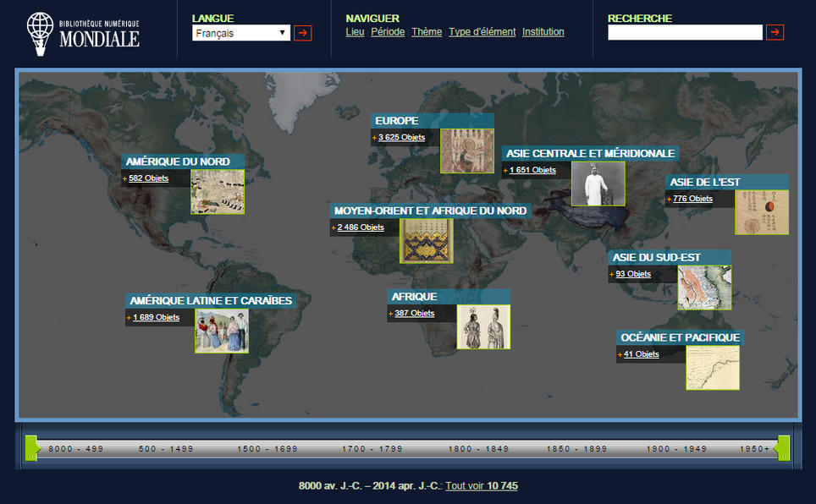Browse by Période in navigation
The height and width of the screenshot is (504, 816).
point(388,32)
